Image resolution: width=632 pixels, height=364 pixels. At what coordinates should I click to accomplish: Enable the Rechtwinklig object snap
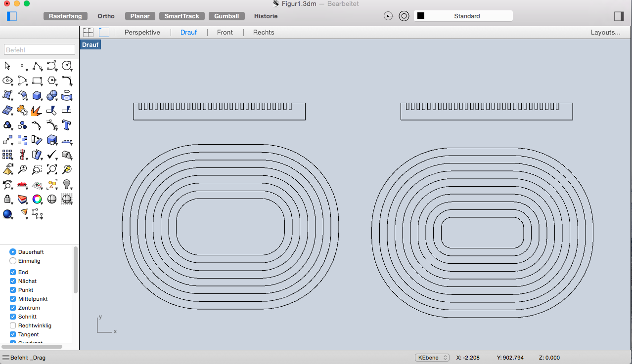tap(13, 325)
